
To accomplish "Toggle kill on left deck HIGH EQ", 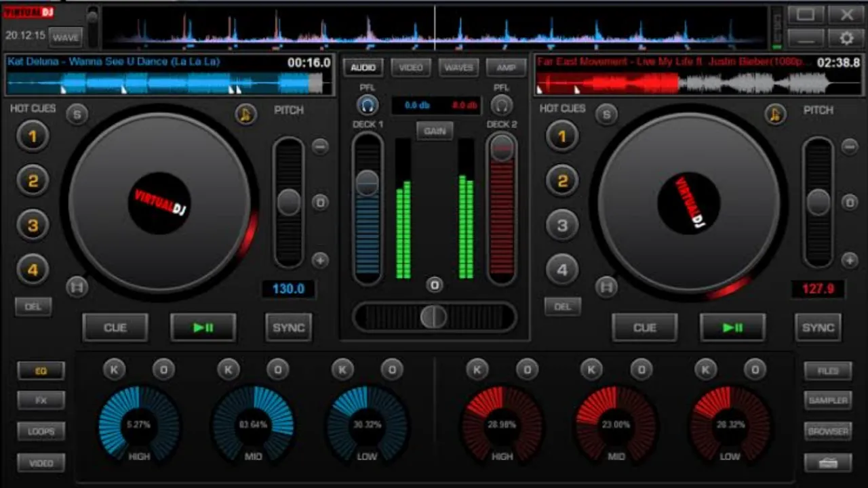I will point(114,369).
